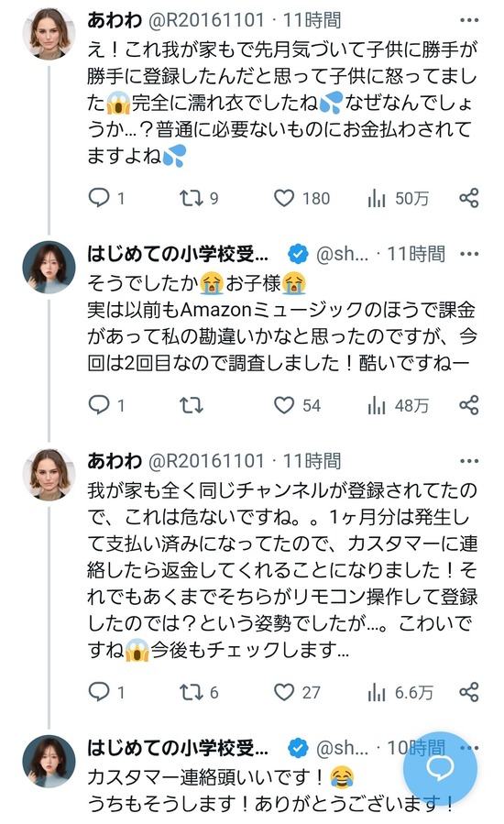Tap the floating blue reply compose button

pyautogui.click(x=440, y=768)
